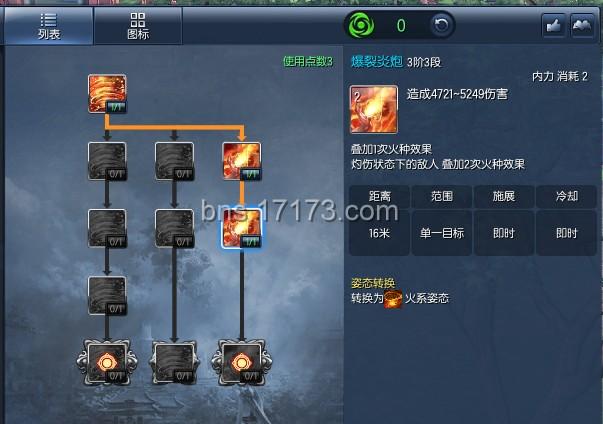Select the second-tier fire node in right branch
Image resolution: width=603 pixels, height=424 pixels.
click(x=242, y=161)
